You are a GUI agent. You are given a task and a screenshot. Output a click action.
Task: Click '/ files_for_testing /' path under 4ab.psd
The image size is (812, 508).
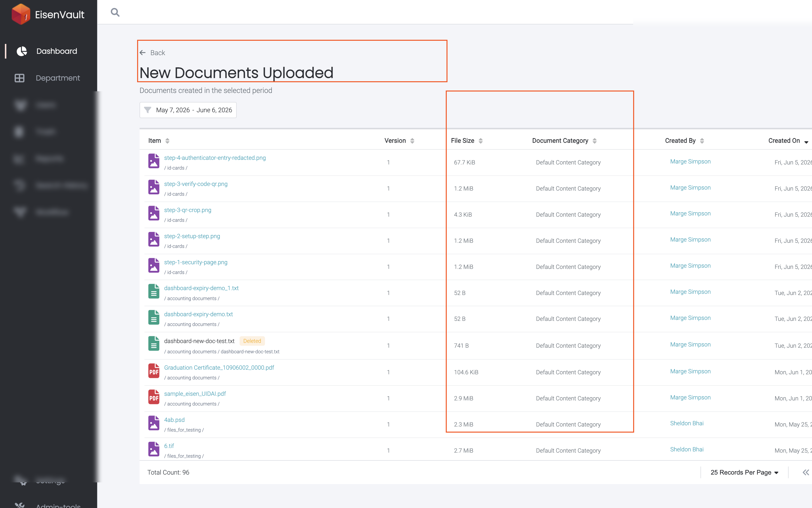pyautogui.click(x=184, y=430)
